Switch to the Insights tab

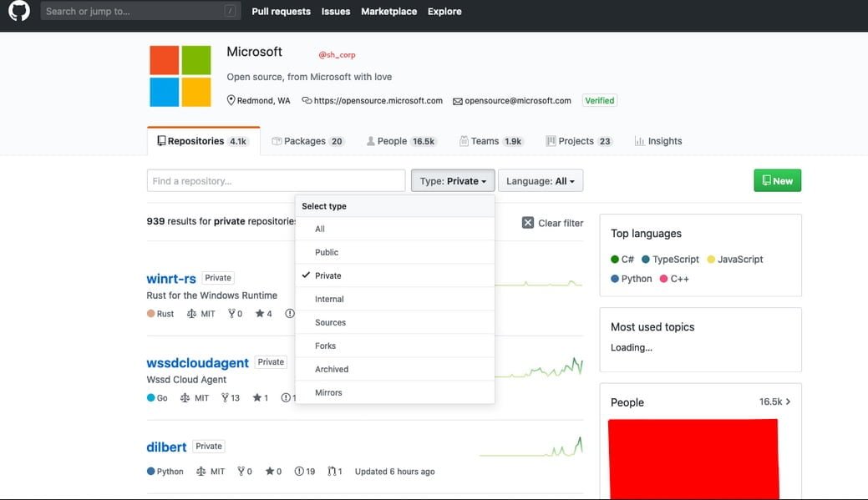pyautogui.click(x=658, y=141)
